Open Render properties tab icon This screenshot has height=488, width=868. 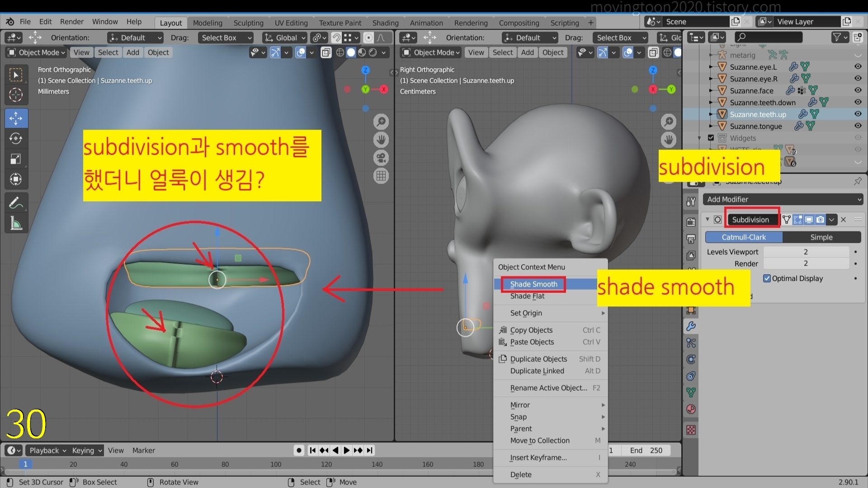pos(691,222)
